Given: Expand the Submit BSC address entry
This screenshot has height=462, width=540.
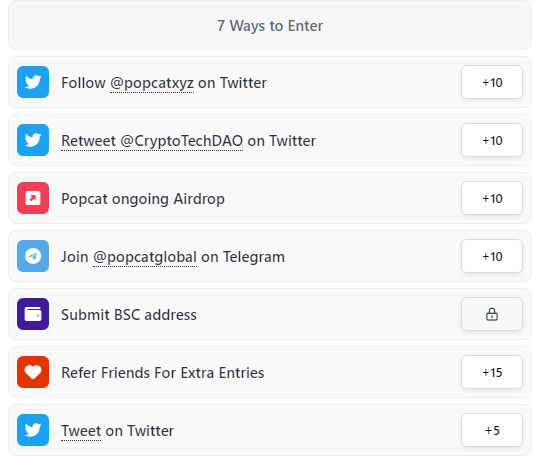Looking at the screenshot, I should 270,314.
